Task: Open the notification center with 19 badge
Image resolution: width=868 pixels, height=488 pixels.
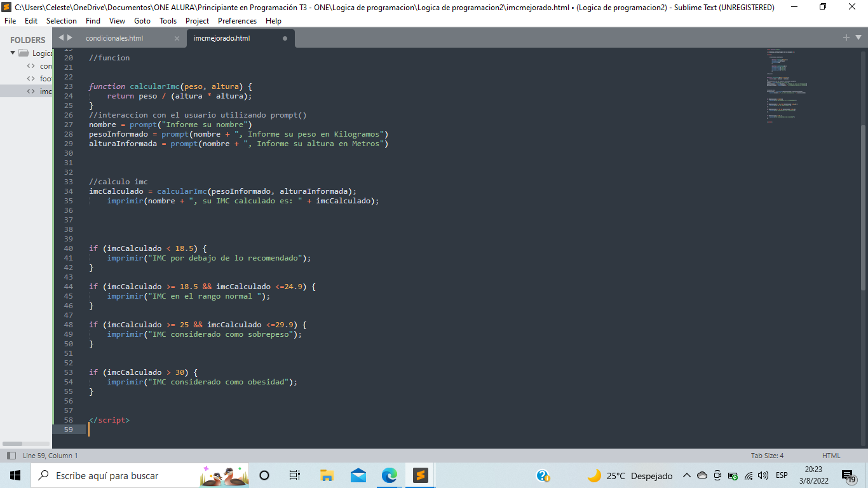Action: point(849,475)
